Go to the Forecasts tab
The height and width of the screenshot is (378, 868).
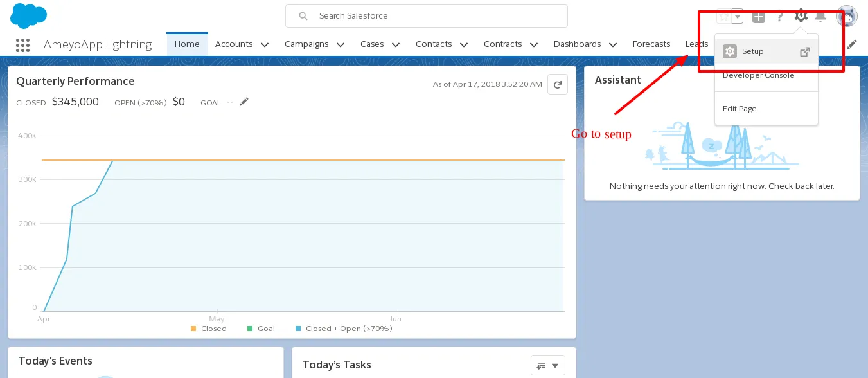pos(651,44)
